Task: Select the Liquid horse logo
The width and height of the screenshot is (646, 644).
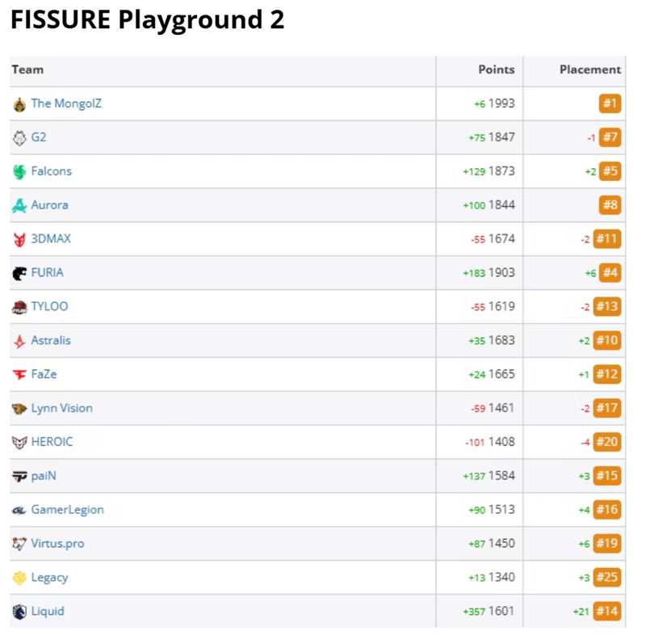Action: (x=19, y=612)
